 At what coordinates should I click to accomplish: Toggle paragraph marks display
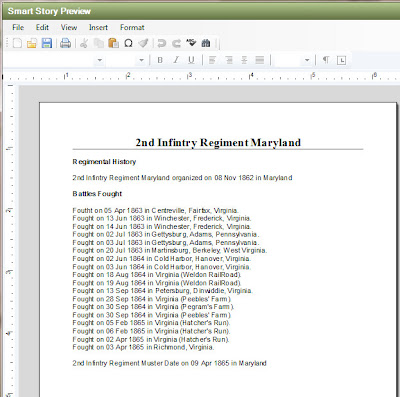tap(326, 60)
